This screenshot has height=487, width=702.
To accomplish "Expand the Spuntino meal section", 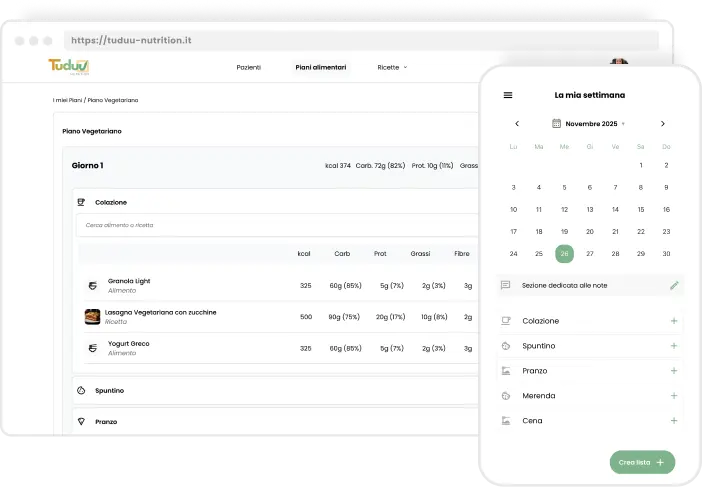I will pos(110,390).
